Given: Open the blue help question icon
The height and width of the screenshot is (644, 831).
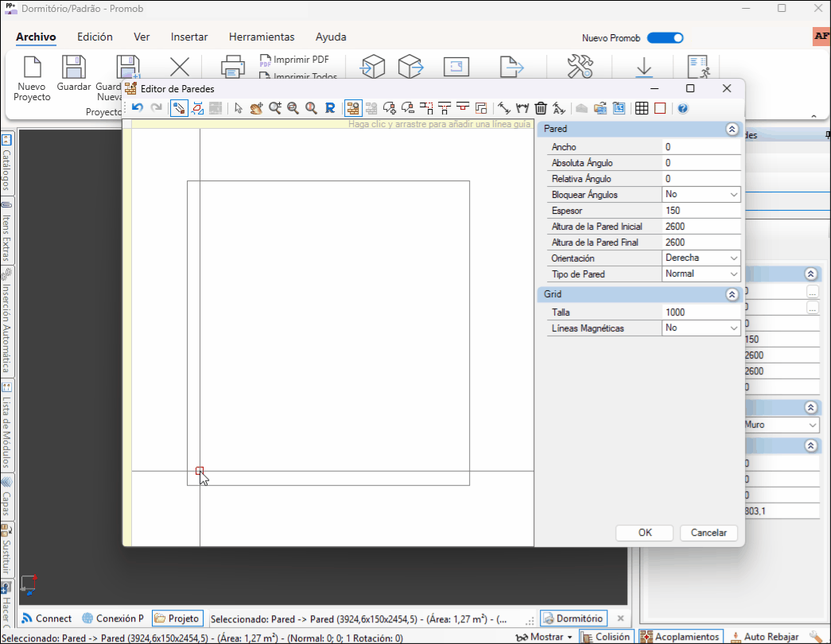Looking at the screenshot, I should click(x=682, y=108).
